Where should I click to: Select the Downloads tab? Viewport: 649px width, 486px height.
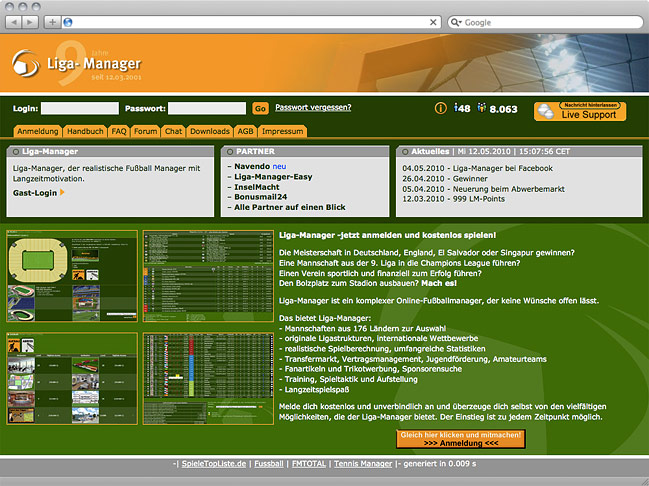210,131
